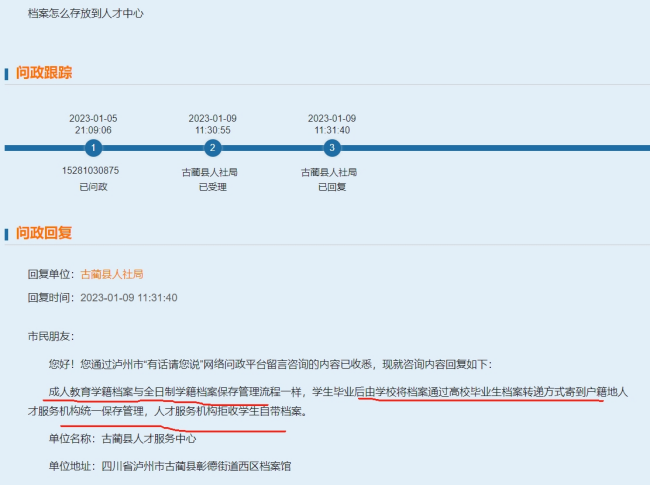Click the 已问政 status label
The image size is (650, 485).
click(92, 187)
